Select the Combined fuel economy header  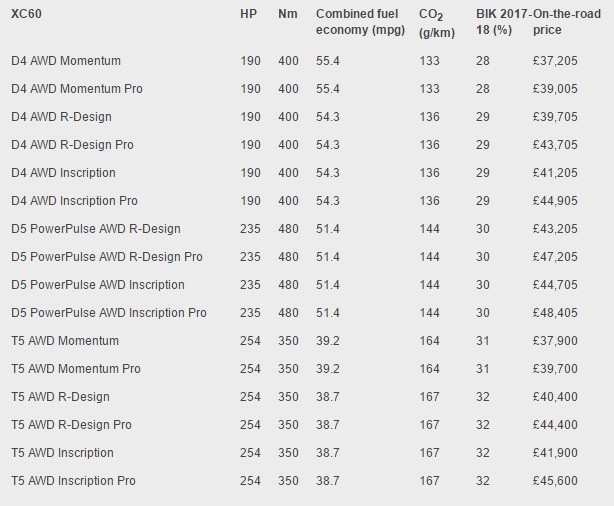click(358, 22)
